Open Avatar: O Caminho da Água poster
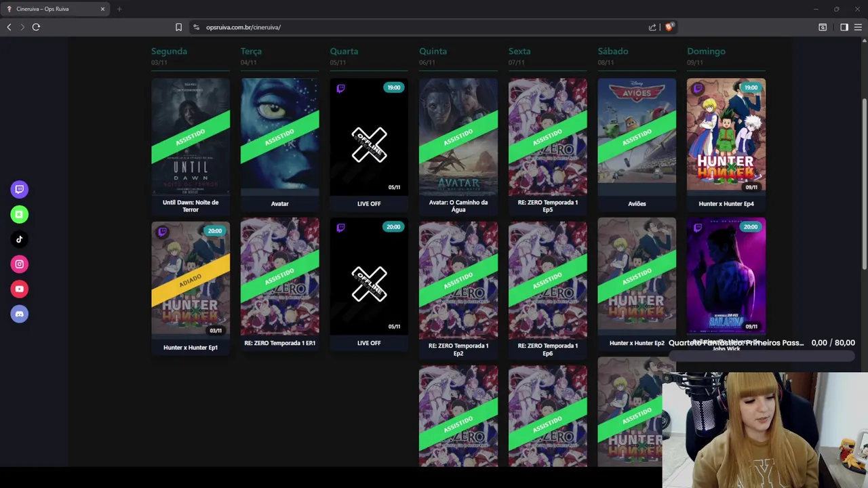This screenshot has width=868, height=488. [x=458, y=137]
